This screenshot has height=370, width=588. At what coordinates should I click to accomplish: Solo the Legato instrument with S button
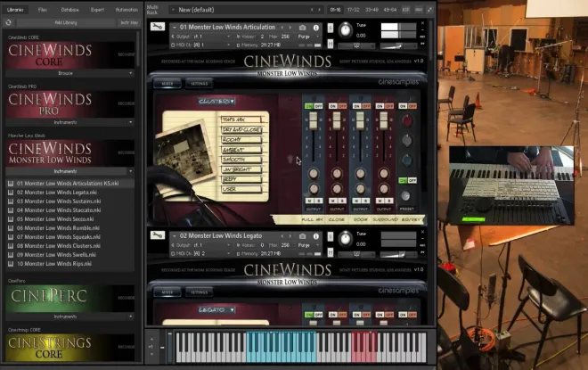pyautogui.click(x=331, y=237)
